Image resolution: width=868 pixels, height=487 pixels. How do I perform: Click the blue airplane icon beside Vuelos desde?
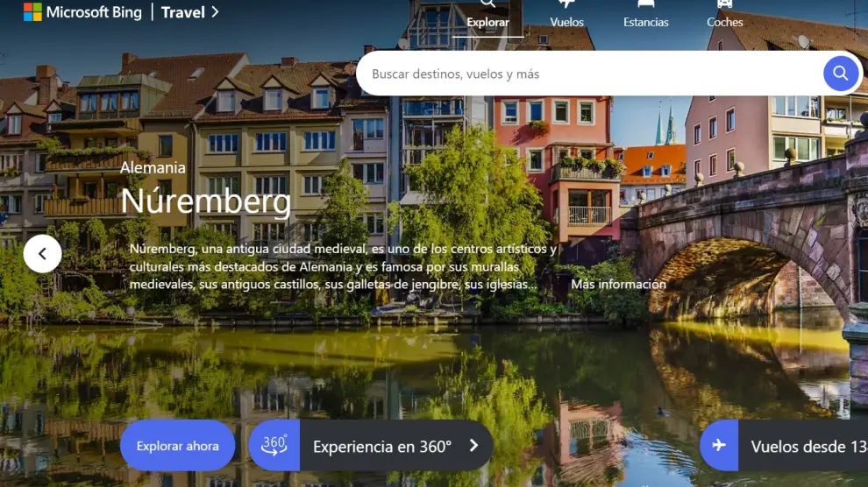click(x=719, y=445)
